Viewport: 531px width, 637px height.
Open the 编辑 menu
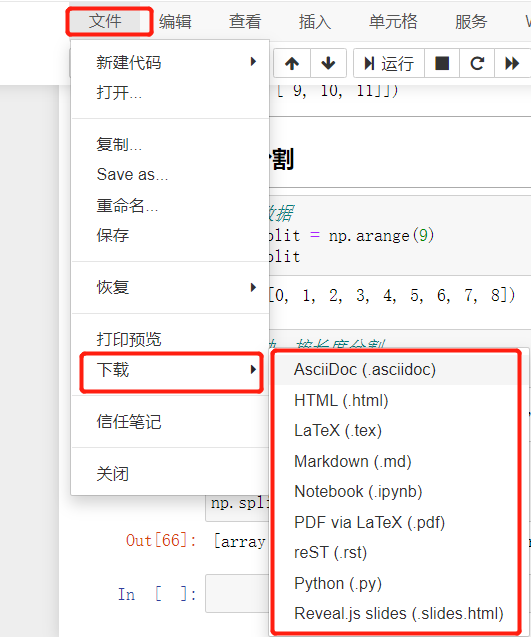tap(175, 21)
